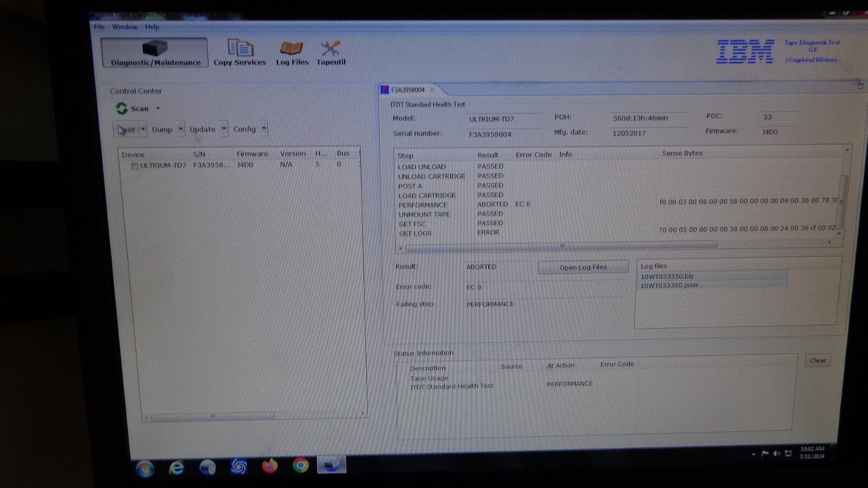Click the Error Code column header in steps table
This screenshot has height=488, width=868.
tap(533, 155)
